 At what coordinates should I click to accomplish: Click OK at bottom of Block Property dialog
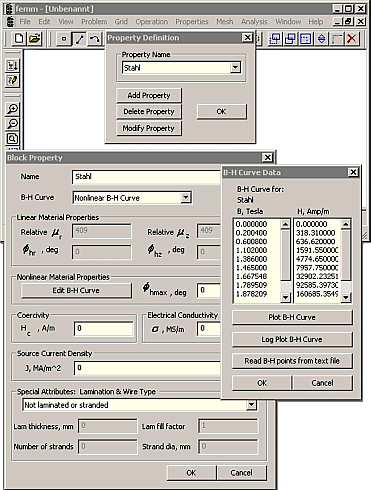(x=191, y=473)
